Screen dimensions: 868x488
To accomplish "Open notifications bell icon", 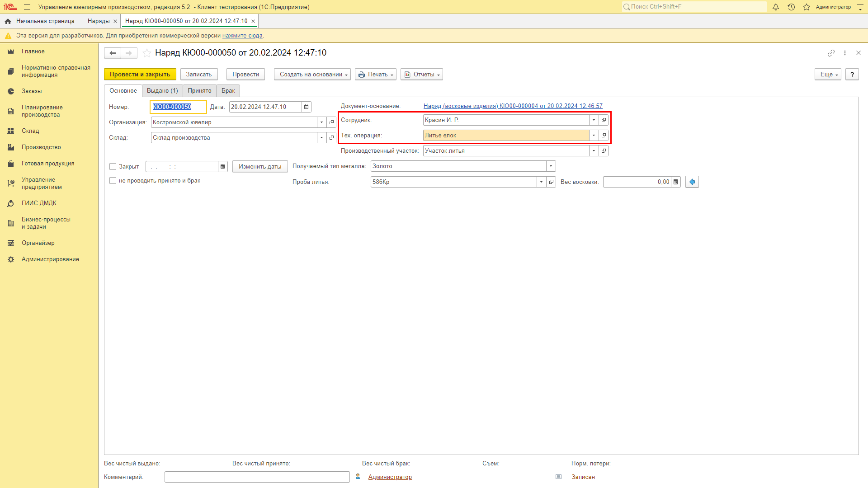I will 776,7.
